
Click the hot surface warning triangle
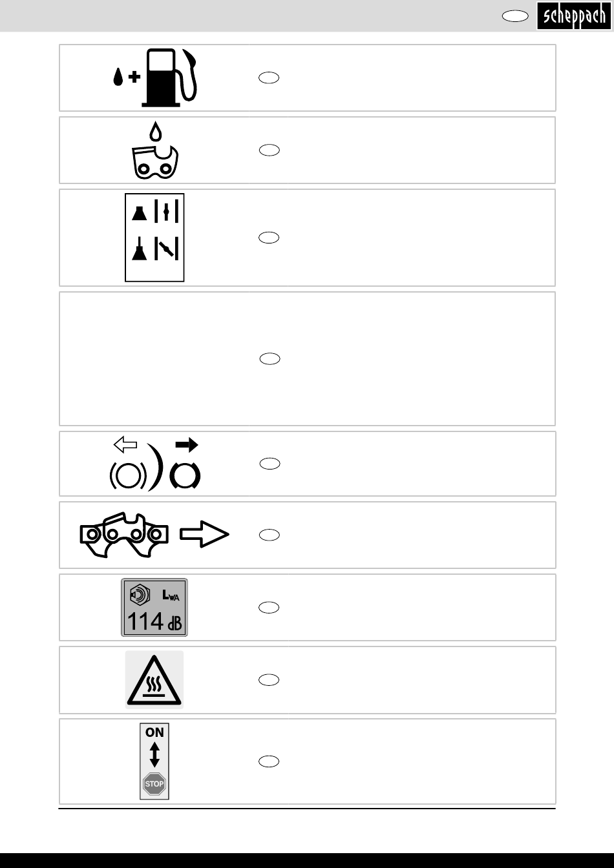click(154, 679)
